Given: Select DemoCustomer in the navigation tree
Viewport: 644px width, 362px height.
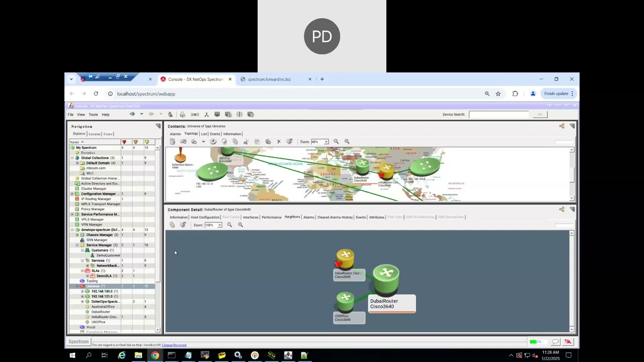Looking at the screenshot, I should coord(108,255).
